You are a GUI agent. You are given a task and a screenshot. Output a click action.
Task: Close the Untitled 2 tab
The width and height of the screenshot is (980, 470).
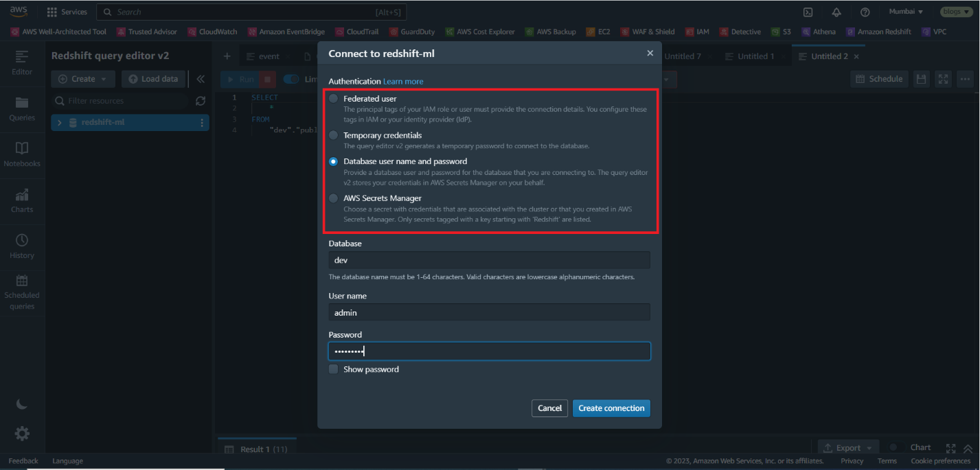pos(856,56)
